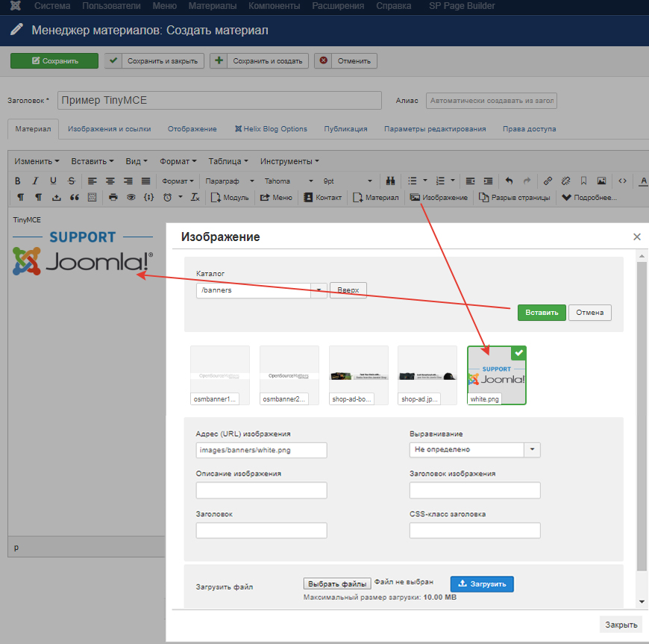This screenshot has width=649, height=644.
Task: Click the Описание изображения input field
Action: (x=261, y=490)
